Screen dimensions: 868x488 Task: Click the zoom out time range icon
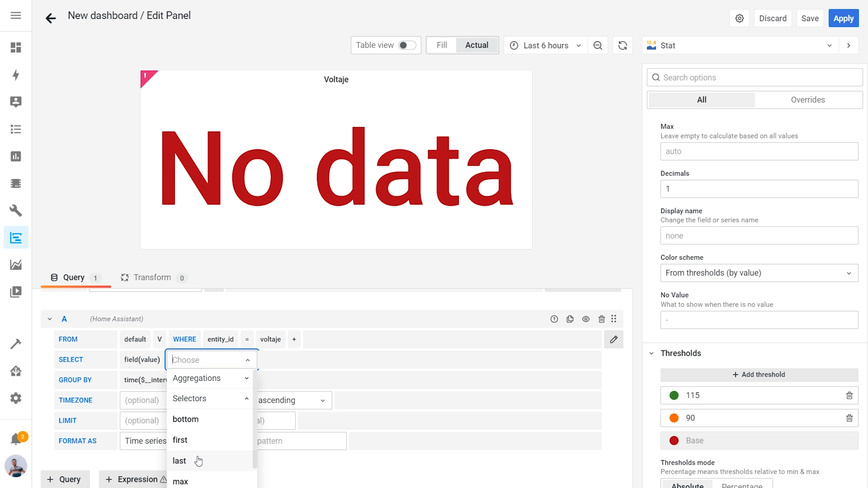pyautogui.click(x=598, y=45)
